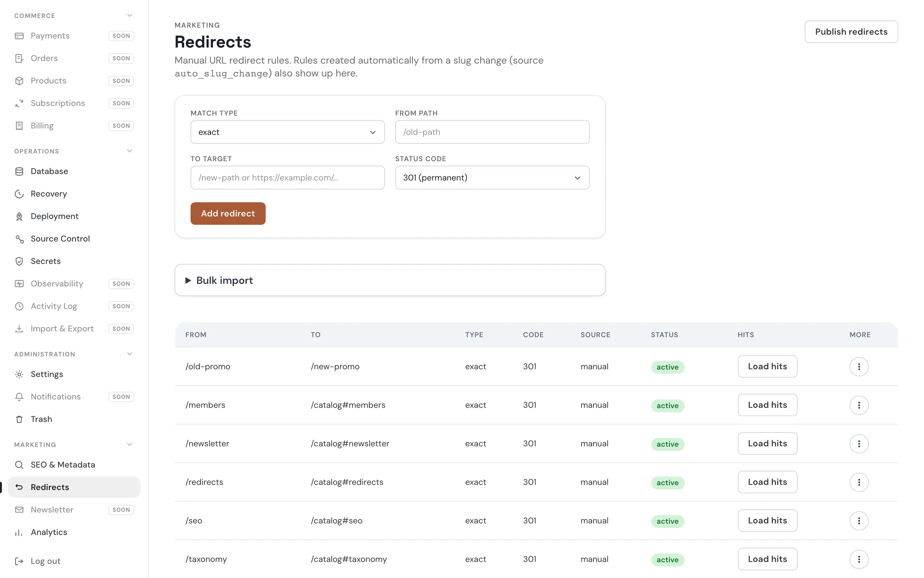
Task: Click the Analytics bar chart icon
Action: (x=19, y=532)
